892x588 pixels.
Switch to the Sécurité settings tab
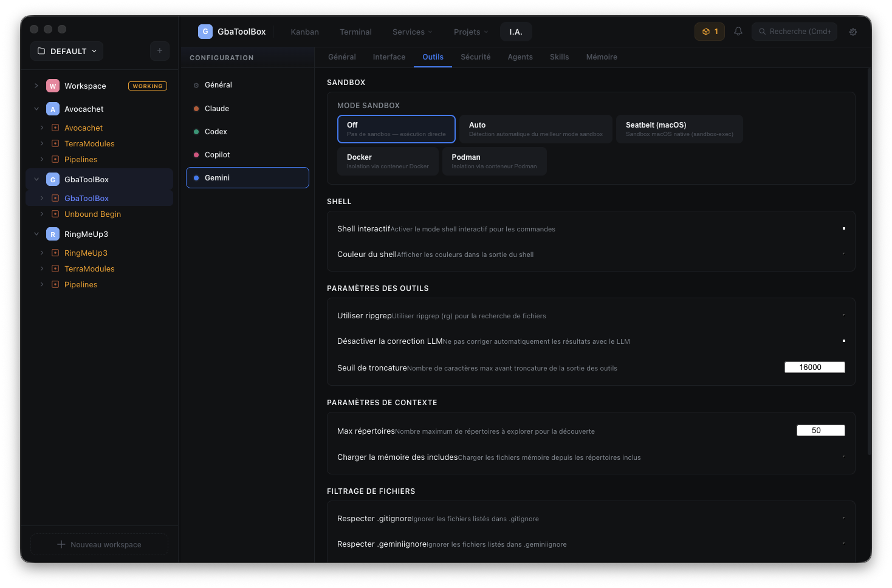[x=475, y=57]
